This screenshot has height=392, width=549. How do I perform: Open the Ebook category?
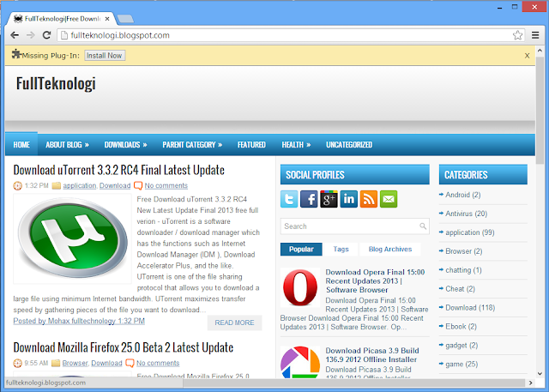[461, 327]
